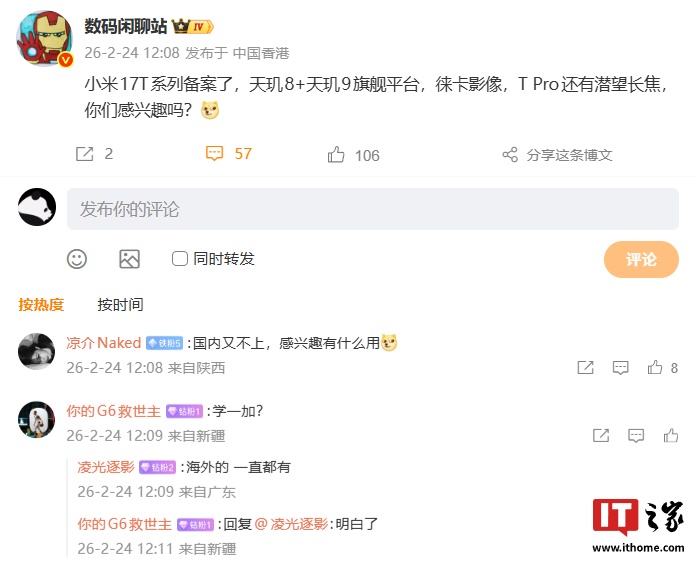The image size is (696, 562).
Task: Open 凉介Naked's profile avatar
Action: 36,351
